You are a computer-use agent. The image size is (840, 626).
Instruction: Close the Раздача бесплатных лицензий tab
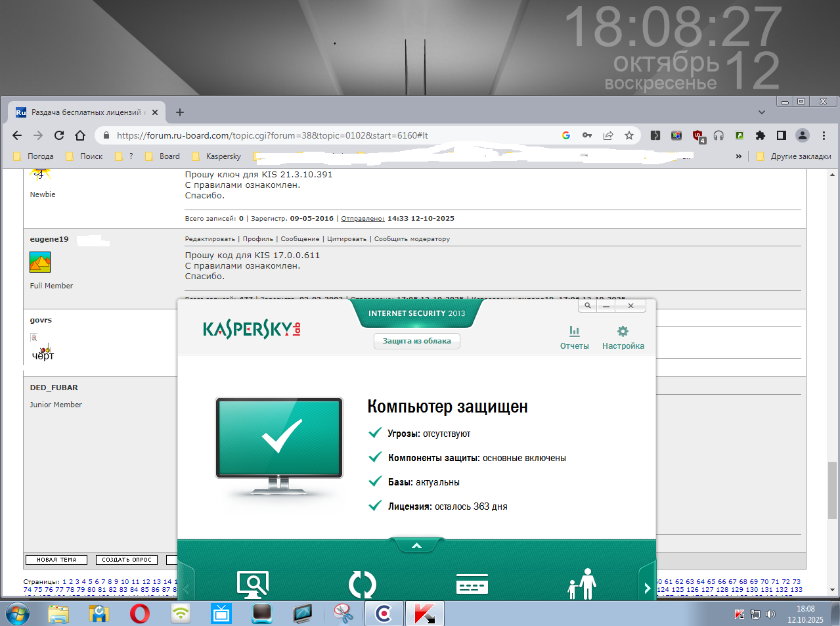(155, 112)
